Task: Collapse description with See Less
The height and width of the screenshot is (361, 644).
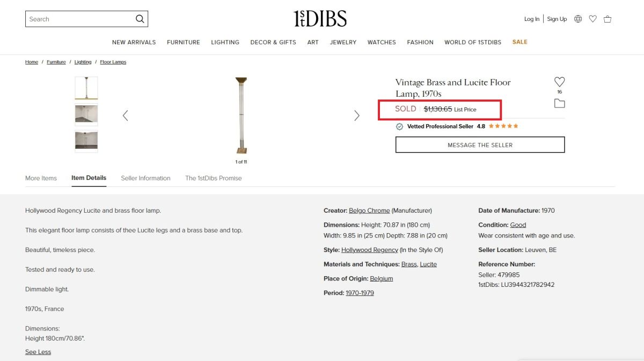Action: [x=38, y=352]
